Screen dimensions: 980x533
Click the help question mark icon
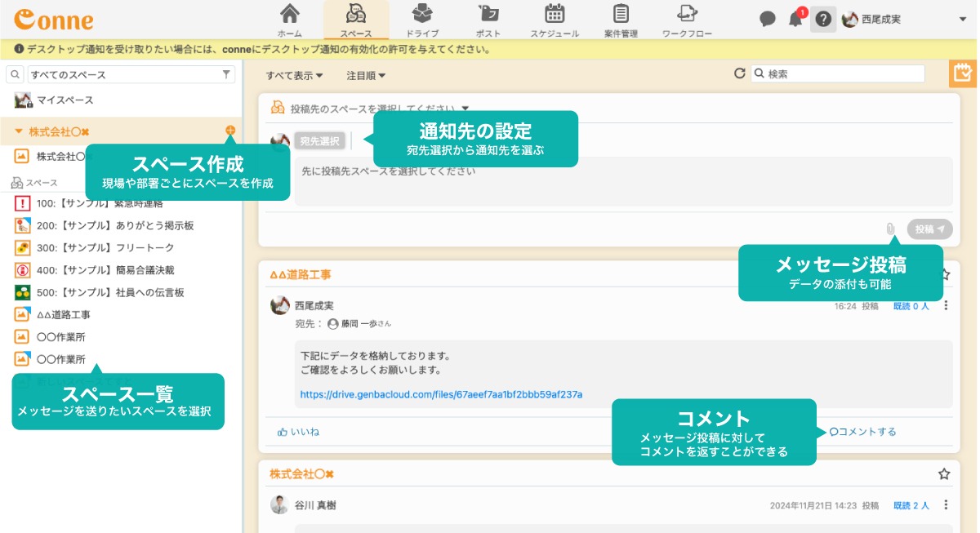[x=823, y=20]
